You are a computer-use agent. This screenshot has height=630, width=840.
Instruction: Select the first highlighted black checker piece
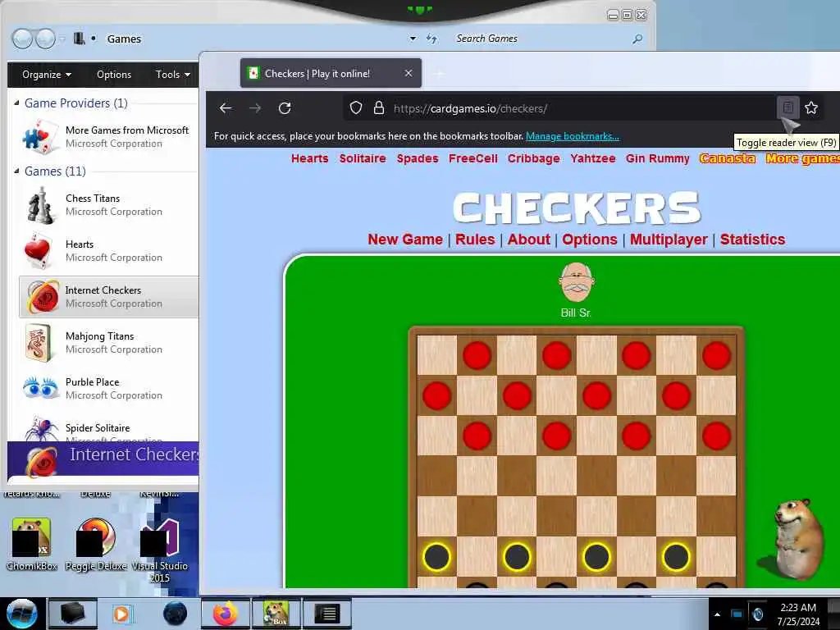[436, 557]
